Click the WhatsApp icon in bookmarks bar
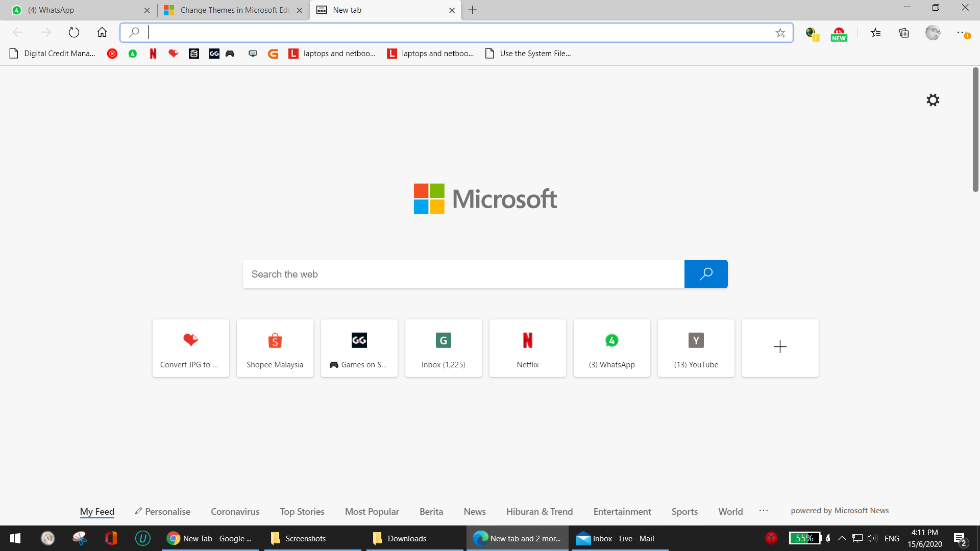This screenshot has height=551, width=980. [x=133, y=53]
